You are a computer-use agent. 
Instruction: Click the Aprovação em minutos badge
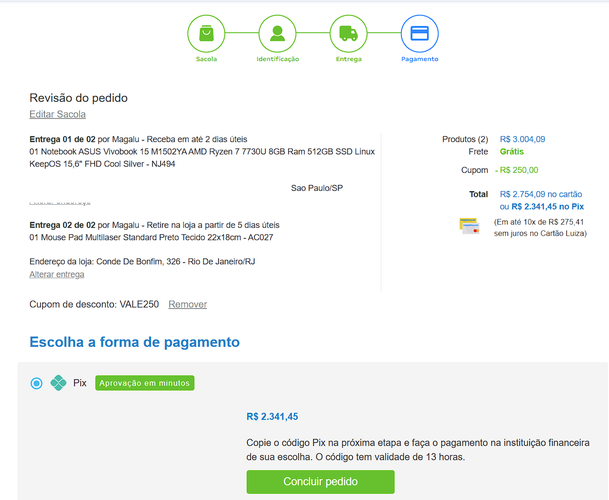pos(145,382)
